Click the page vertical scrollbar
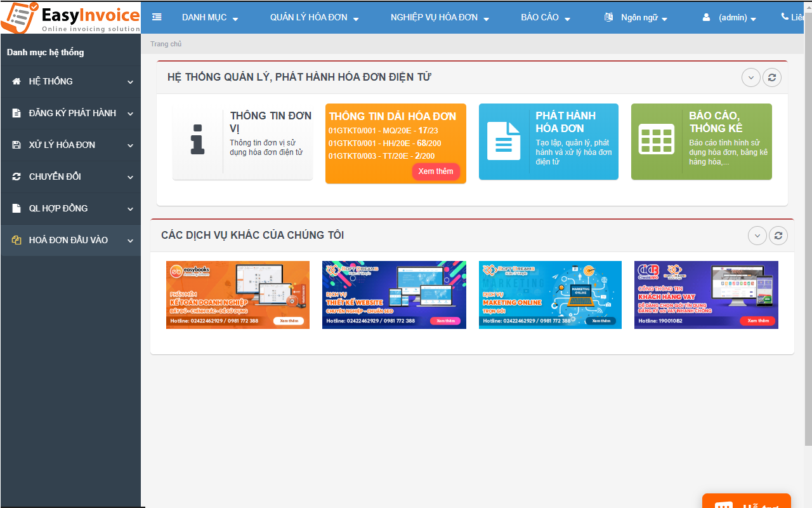Viewport: 812px width, 508px height. click(808, 254)
